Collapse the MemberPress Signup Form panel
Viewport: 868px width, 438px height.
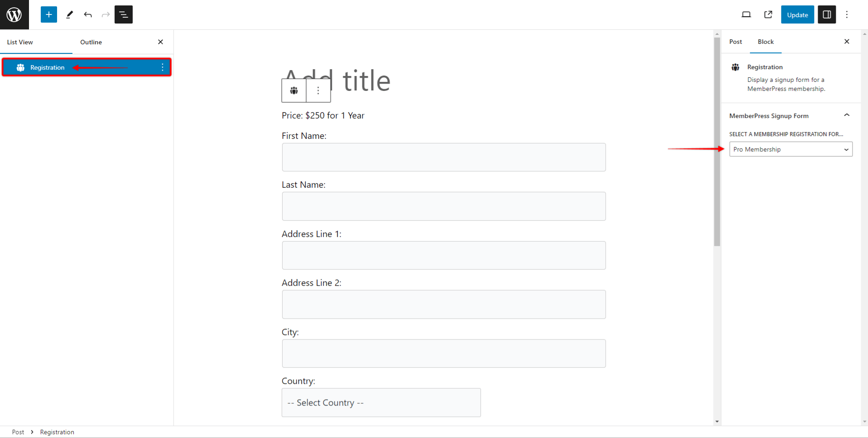(846, 115)
